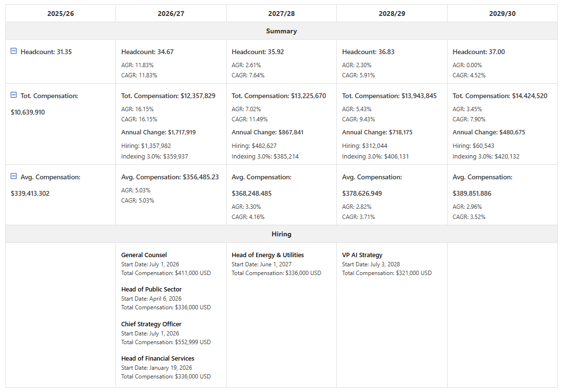Select the 2028/29 column header
Image resolution: width=564 pixels, height=392 pixels.
[392, 14]
